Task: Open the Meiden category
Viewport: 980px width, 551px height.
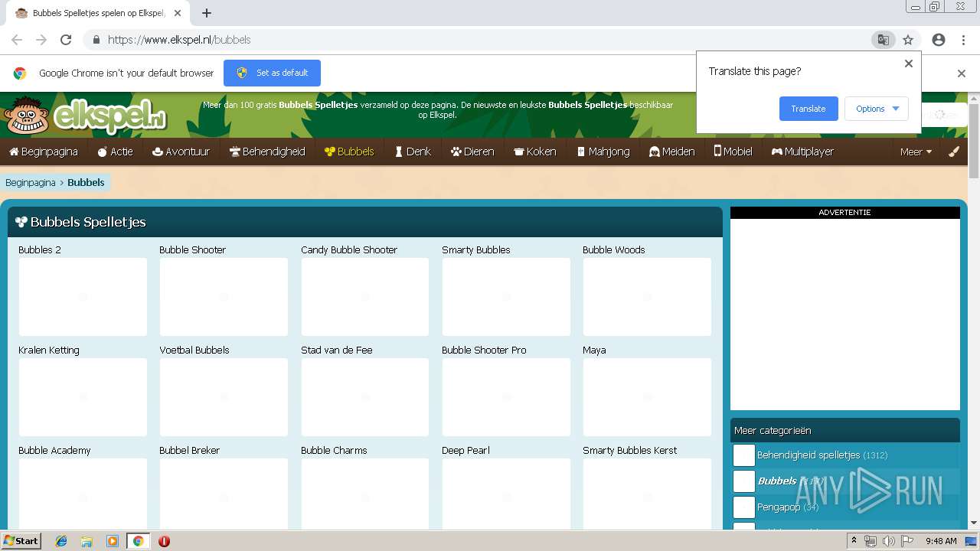Action: tap(671, 152)
